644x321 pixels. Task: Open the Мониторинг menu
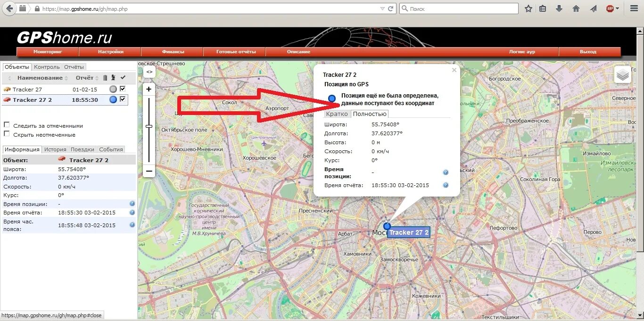tap(48, 52)
